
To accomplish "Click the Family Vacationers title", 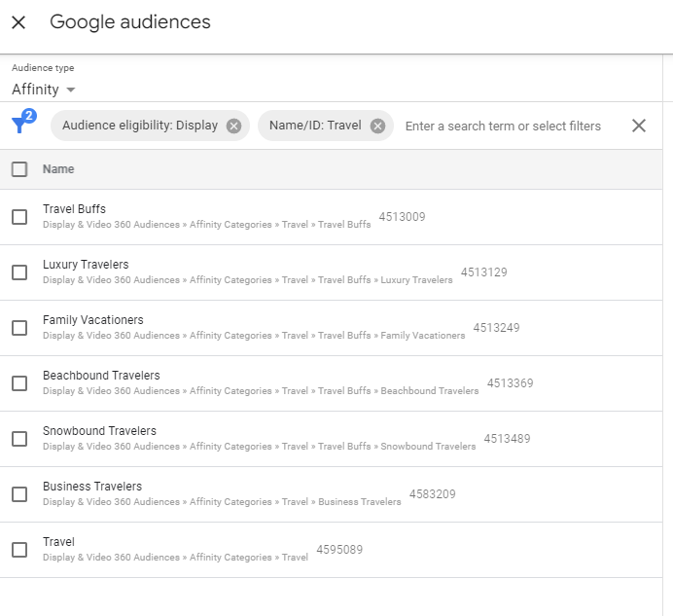I will pyautogui.click(x=93, y=319).
